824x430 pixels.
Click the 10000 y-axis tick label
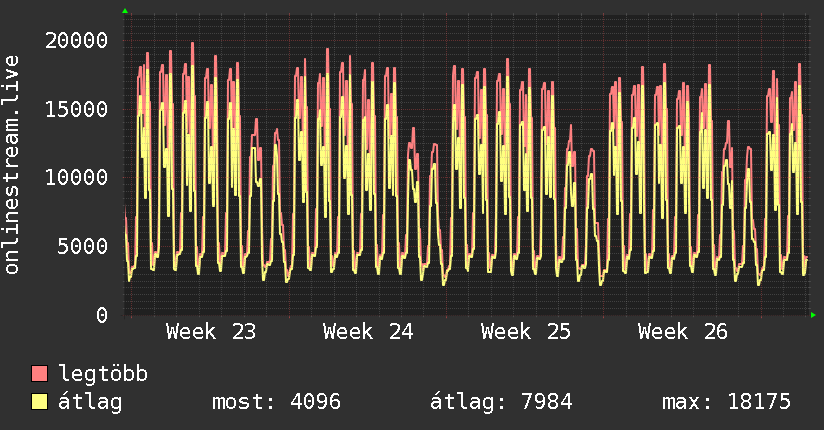76,178
